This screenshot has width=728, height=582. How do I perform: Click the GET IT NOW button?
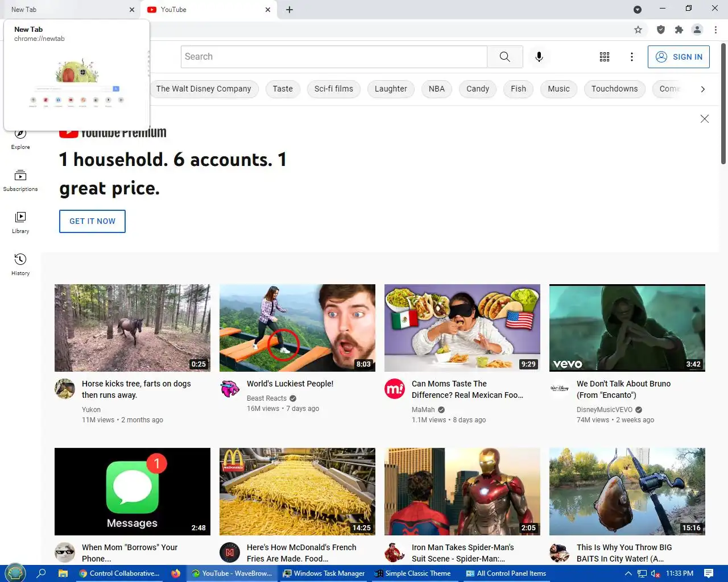[x=92, y=222]
